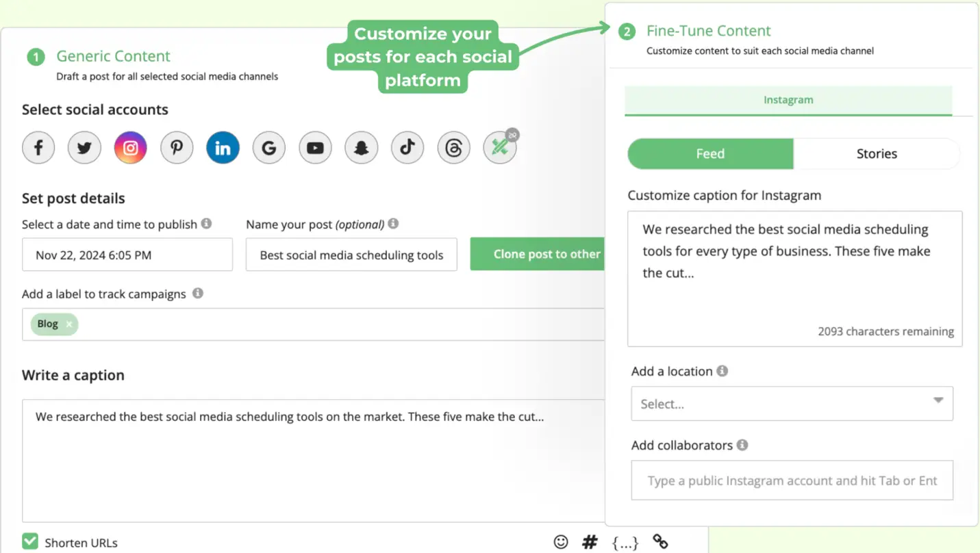980x553 pixels.
Task: Select the TikTok account icon
Action: tap(407, 147)
